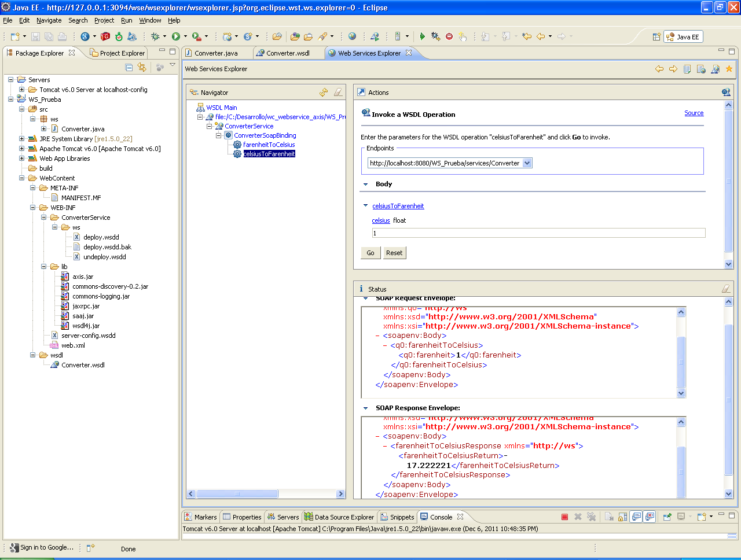
Task: Collapse the Body section triangle
Action: click(x=365, y=184)
